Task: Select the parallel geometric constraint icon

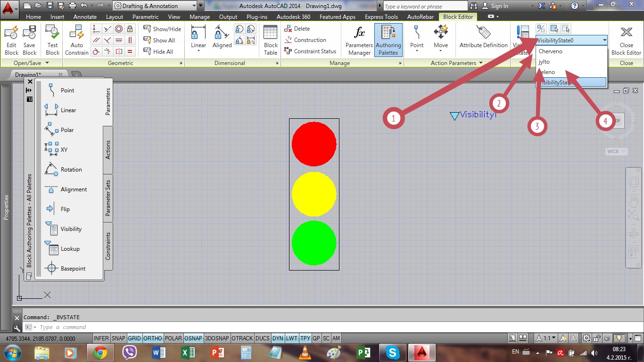Action: (x=96, y=40)
